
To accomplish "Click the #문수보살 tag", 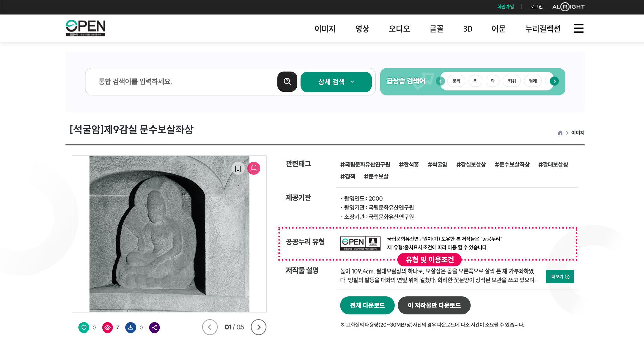I will click(x=376, y=176).
